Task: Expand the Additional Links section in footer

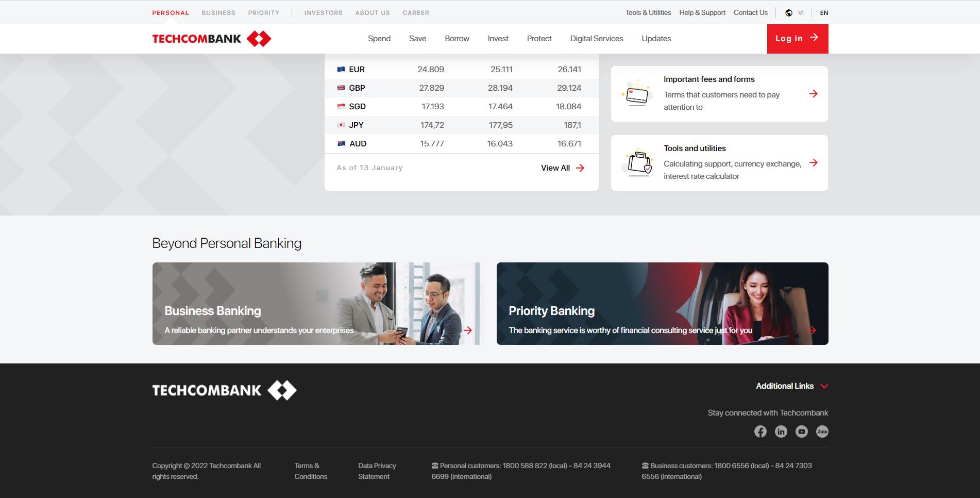Action: point(792,386)
